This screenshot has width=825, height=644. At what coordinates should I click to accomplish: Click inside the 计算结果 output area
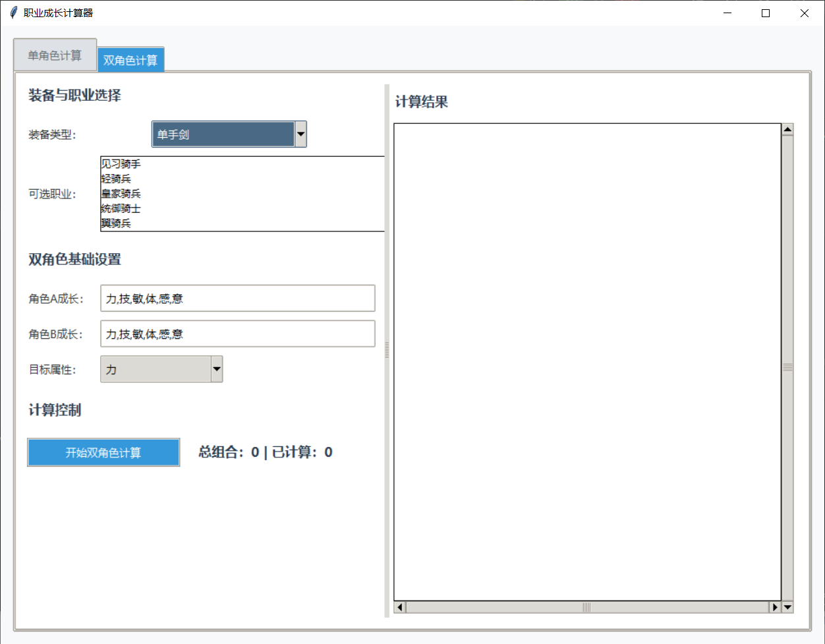(x=586, y=361)
